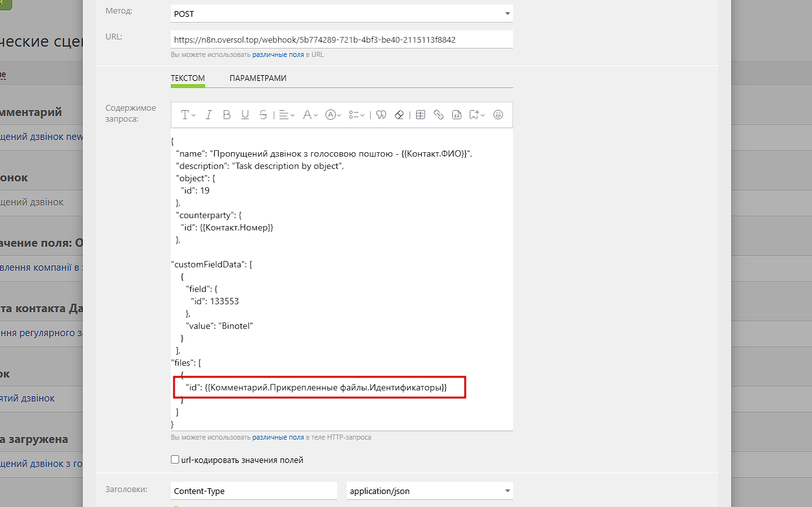Apply italic formatting
The image size is (812, 507).
pos(208,115)
